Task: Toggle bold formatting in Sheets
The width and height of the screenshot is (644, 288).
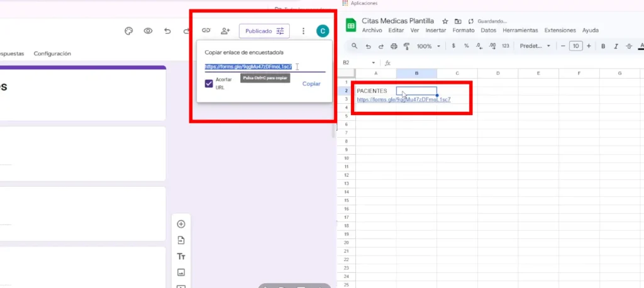Action: pyautogui.click(x=603, y=46)
